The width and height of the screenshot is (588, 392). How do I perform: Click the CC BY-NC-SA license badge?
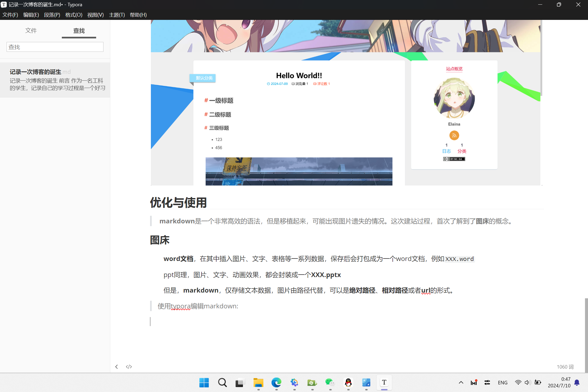(454, 159)
